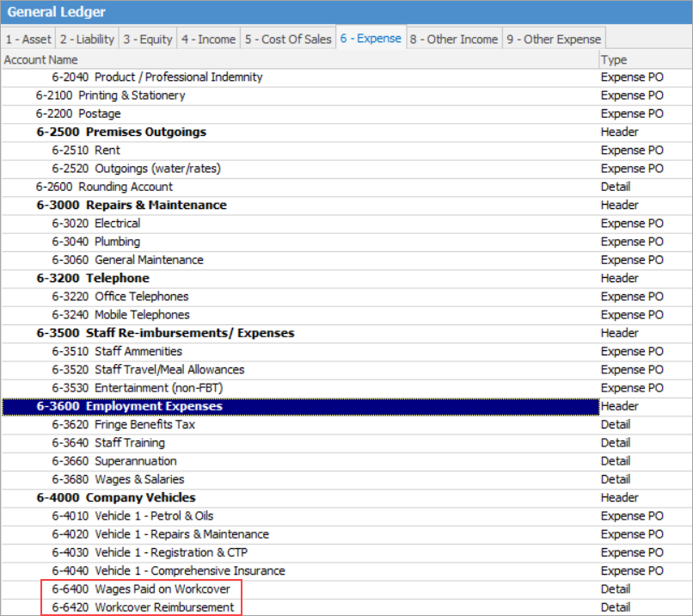Image resolution: width=693 pixels, height=616 pixels.
Task: Switch to the 8 - Other Income tab
Action: (453, 40)
